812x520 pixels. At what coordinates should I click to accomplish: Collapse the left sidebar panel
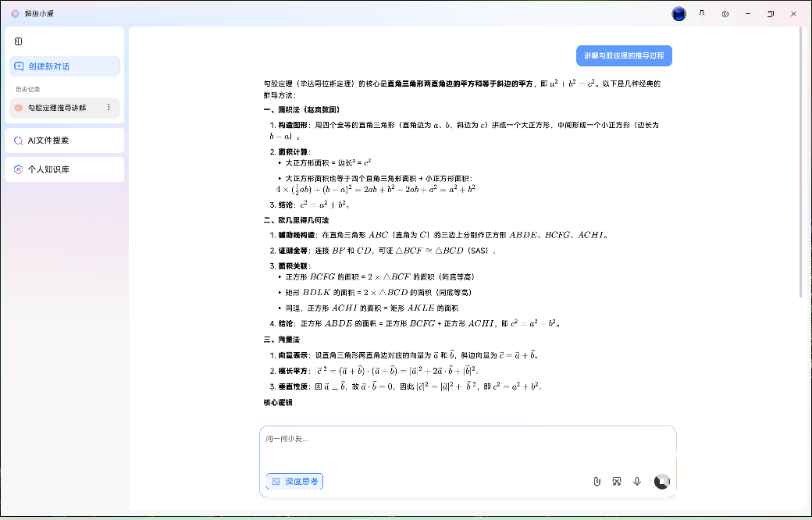(18, 41)
